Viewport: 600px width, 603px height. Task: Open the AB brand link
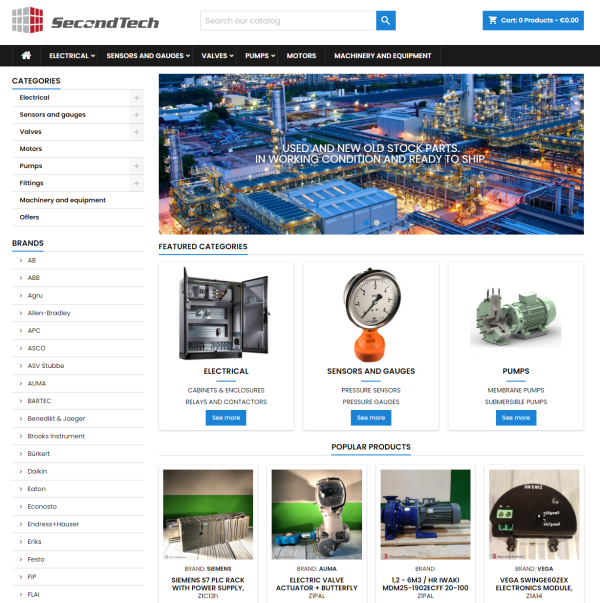pyautogui.click(x=32, y=260)
